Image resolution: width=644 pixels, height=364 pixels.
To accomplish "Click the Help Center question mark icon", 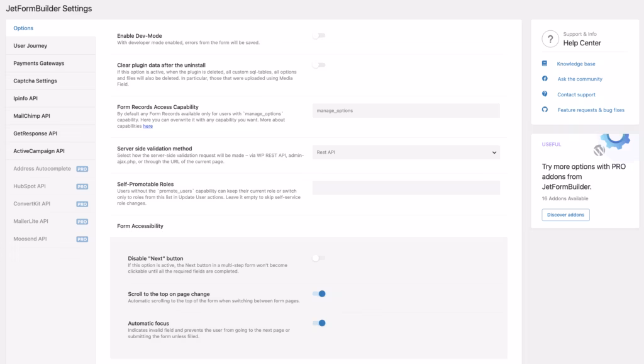I will point(550,39).
